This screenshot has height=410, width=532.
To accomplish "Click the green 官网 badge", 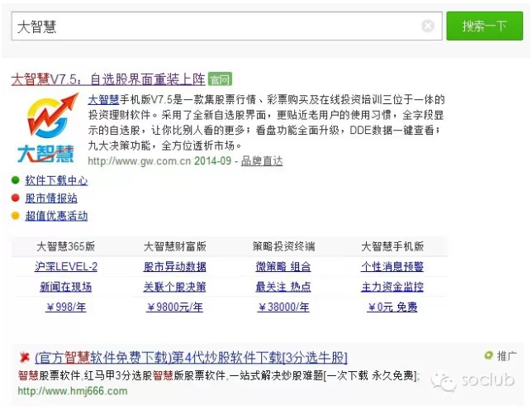I will click(x=220, y=79).
